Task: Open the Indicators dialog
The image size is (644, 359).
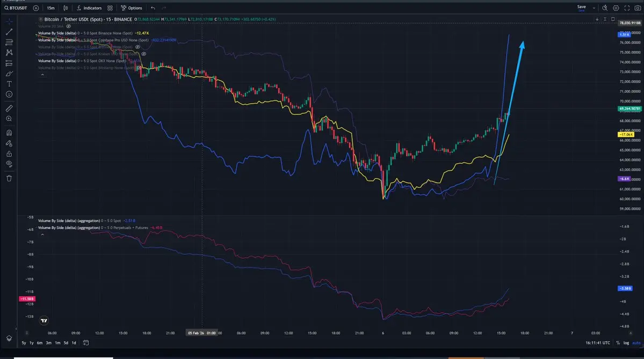Action: [89, 8]
